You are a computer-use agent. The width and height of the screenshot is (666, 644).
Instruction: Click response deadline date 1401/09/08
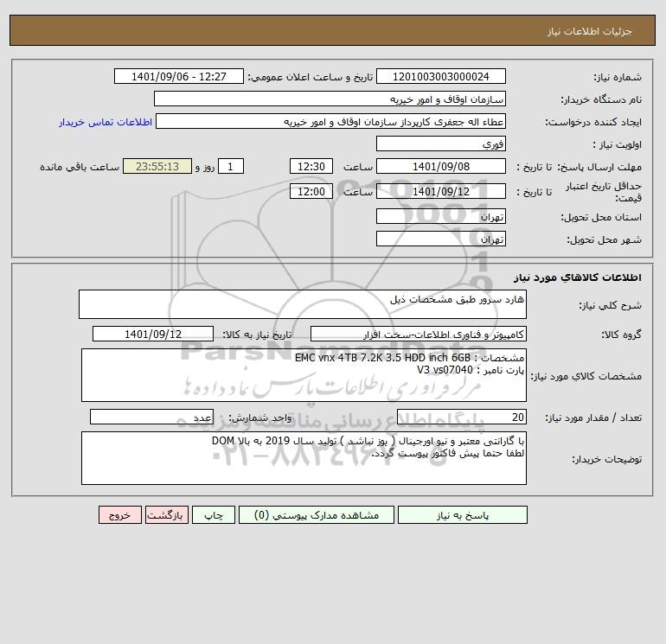pyautogui.click(x=441, y=167)
